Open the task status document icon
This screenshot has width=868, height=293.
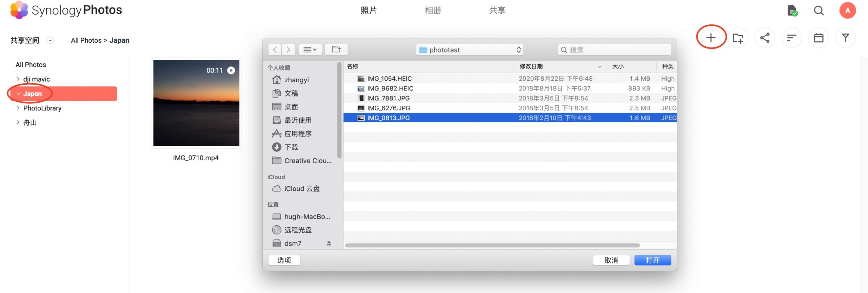(x=792, y=11)
